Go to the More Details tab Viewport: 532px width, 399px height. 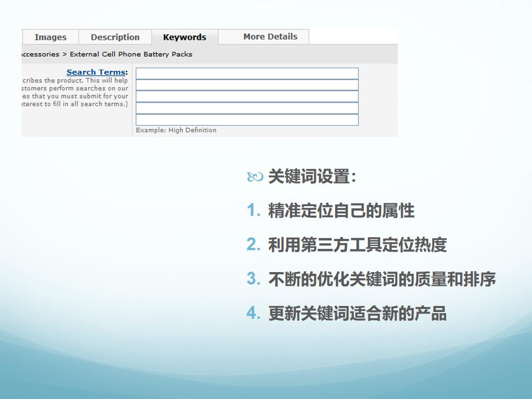click(270, 37)
